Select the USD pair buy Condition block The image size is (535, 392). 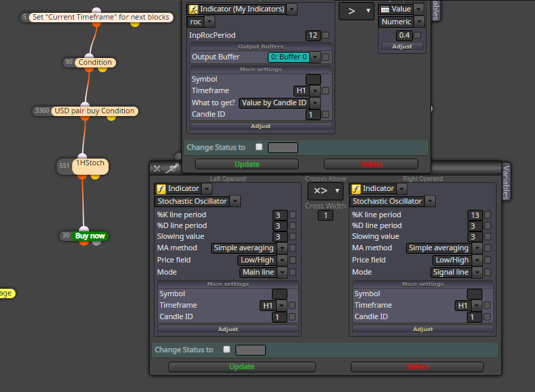[94, 111]
